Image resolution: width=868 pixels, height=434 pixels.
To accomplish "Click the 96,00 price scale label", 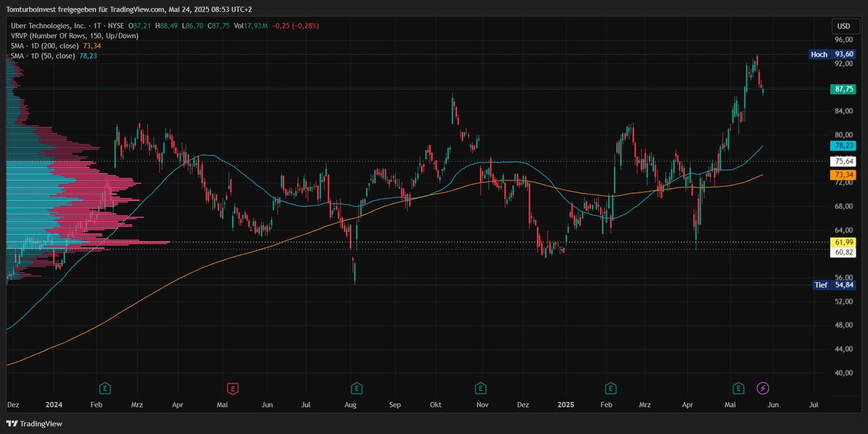I will 844,39.
